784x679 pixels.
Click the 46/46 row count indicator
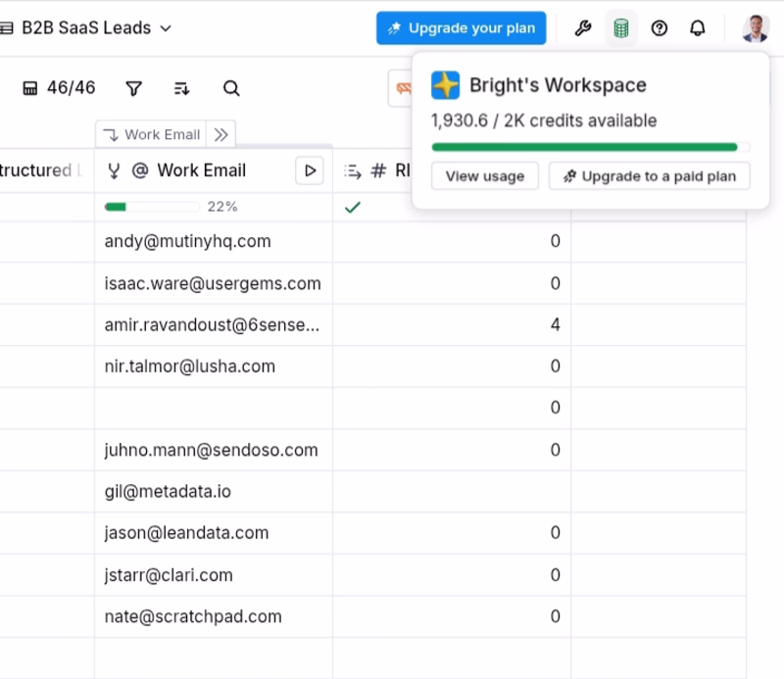click(59, 88)
